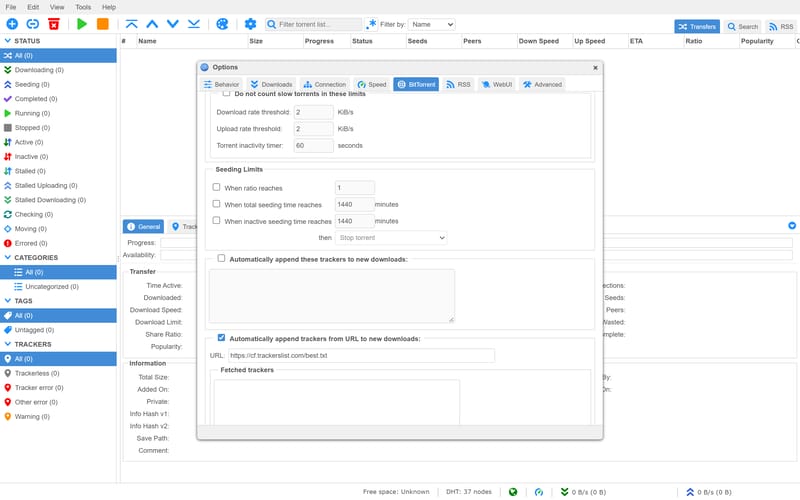Toggle Do not count slow torrents checkbox
800x500 pixels.
tap(227, 93)
